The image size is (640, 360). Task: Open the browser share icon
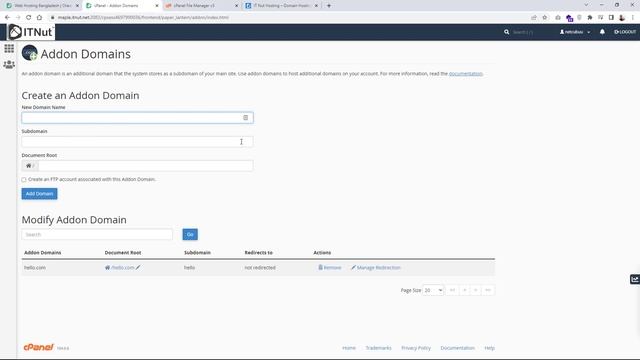[x=534, y=18]
